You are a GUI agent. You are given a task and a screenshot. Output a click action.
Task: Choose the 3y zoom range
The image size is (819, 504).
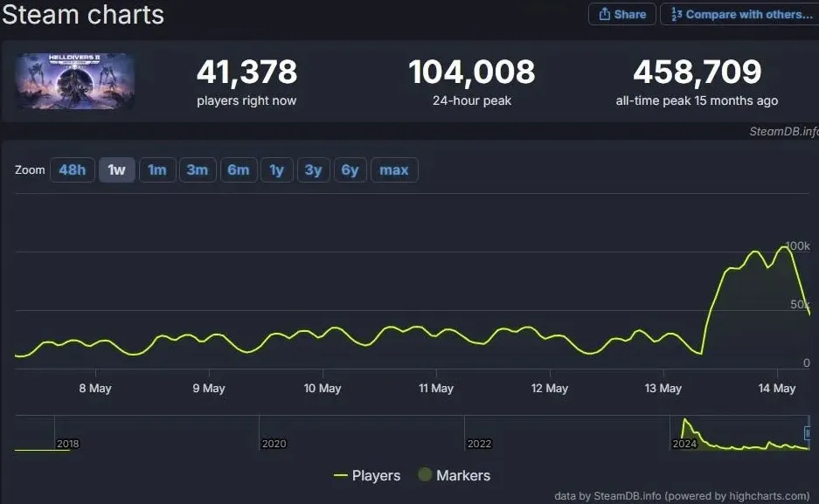314,170
